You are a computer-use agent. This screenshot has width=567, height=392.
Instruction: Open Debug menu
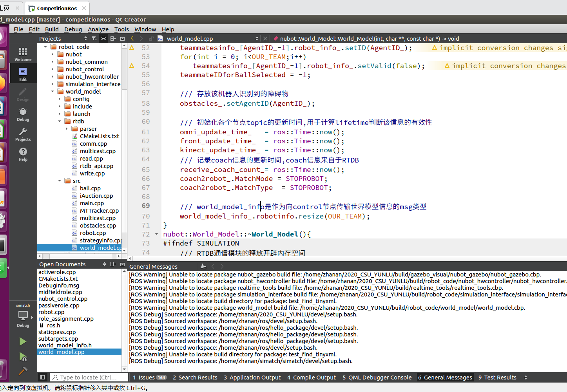[x=73, y=29]
